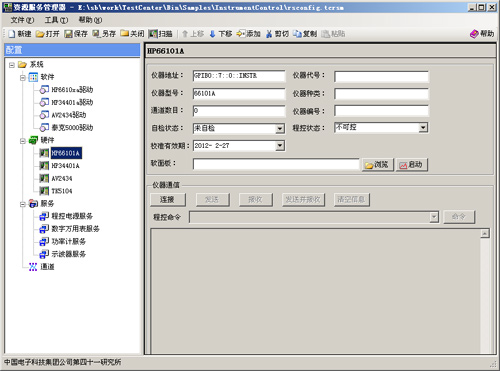Open the 自检状态 dropdown
Screen dimensions: 500x371
click(280, 128)
